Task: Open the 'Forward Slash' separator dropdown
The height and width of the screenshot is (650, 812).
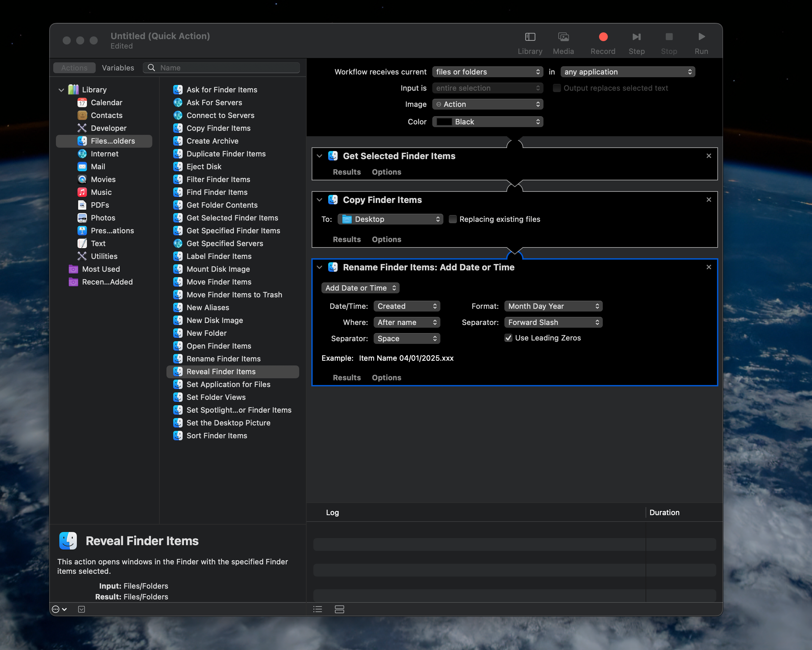Action: point(553,323)
